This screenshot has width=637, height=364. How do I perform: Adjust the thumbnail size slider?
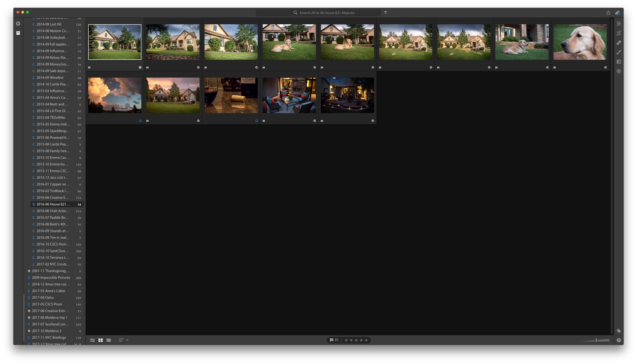[x=596, y=340]
